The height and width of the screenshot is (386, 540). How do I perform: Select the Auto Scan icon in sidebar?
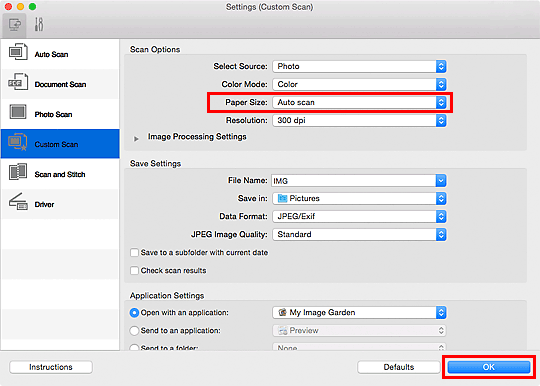pyautogui.click(x=18, y=52)
